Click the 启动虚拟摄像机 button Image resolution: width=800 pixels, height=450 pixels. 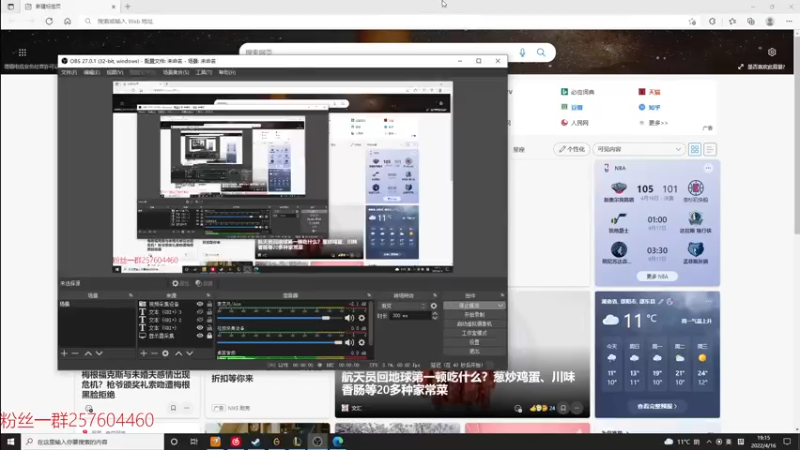tap(474, 324)
